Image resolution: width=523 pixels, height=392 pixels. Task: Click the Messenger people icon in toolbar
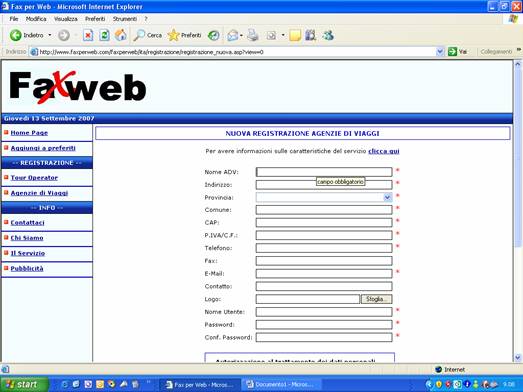pyautogui.click(x=328, y=35)
